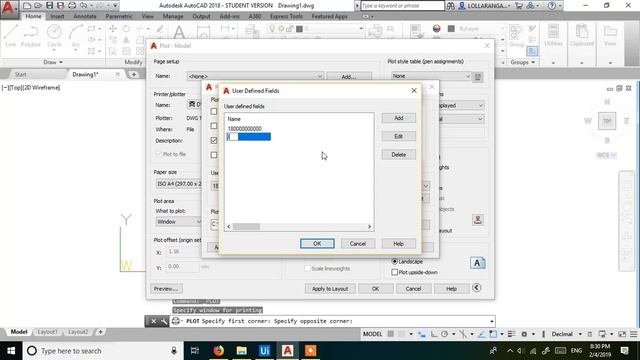Open the Plot style table None dropdown
Screen dimensions: 640x360
(x=431, y=76)
